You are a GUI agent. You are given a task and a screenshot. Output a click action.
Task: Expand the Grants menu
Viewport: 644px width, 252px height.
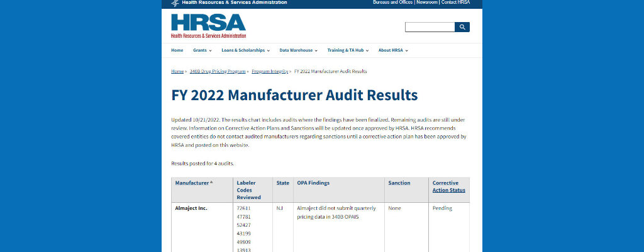click(202, 50)
